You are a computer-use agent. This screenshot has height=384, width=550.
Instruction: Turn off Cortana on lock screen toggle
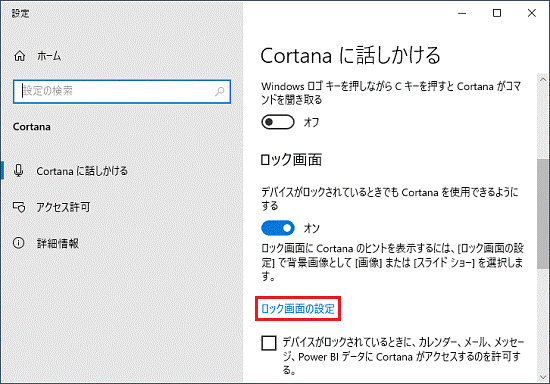[x=278, y=228]
